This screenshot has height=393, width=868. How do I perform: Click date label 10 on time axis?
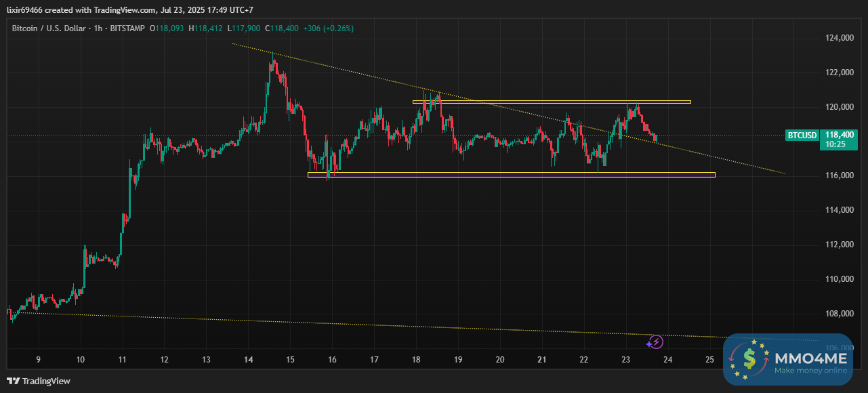[x=80, y=360]
